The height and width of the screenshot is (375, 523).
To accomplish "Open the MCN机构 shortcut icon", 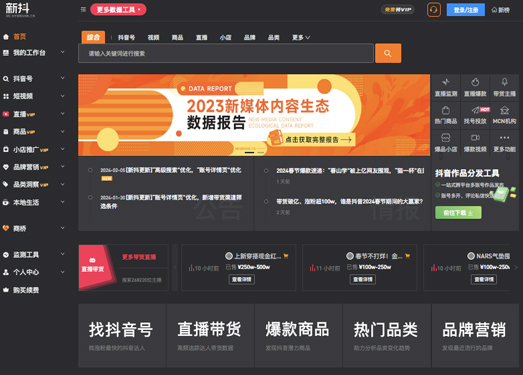I will click(x=504, y=115).
